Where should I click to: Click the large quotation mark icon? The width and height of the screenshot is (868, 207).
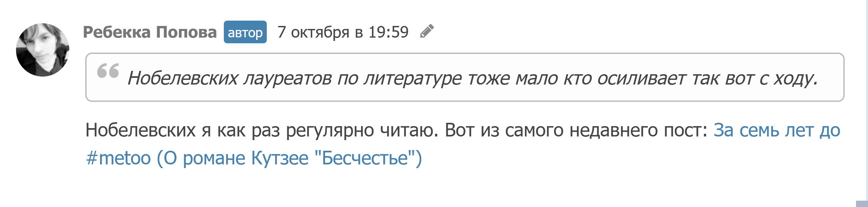pos(108,71)
